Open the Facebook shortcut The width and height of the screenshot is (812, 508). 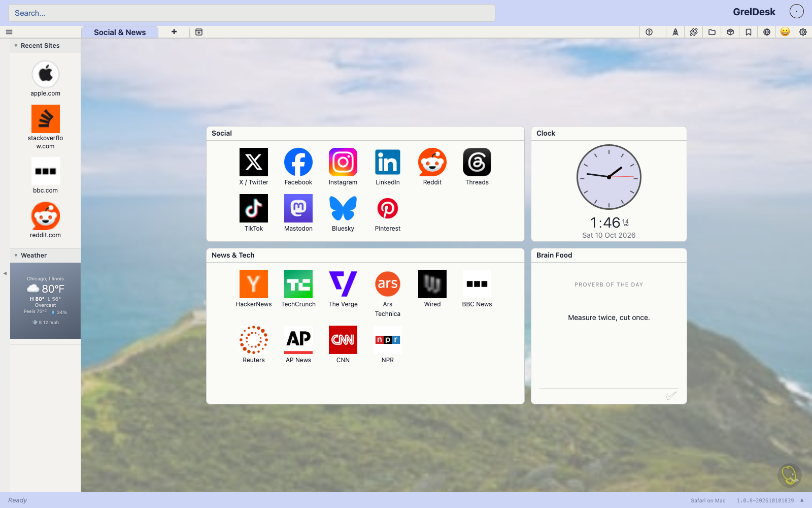point(298,167)
